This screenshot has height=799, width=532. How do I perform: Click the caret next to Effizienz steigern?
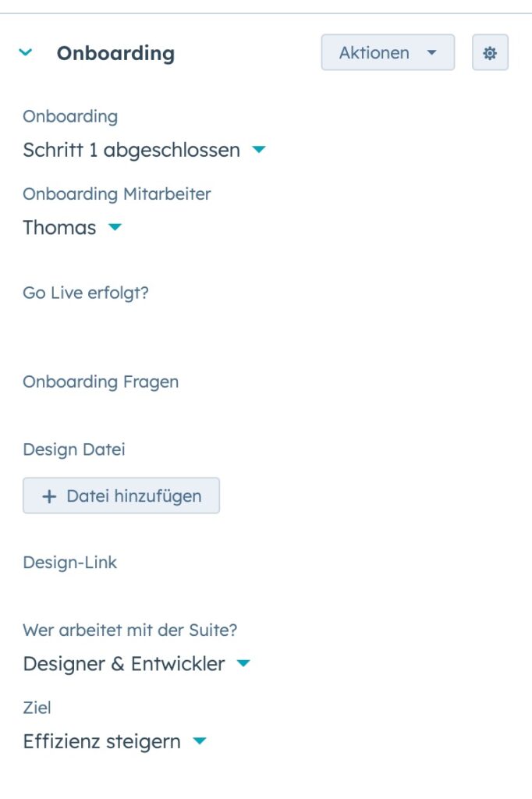coord(200,741)
